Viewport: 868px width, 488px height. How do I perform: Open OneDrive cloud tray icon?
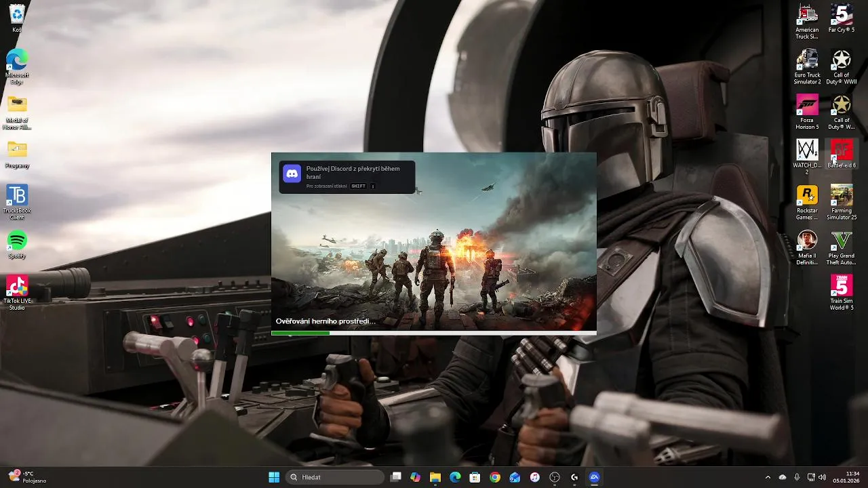783,477
